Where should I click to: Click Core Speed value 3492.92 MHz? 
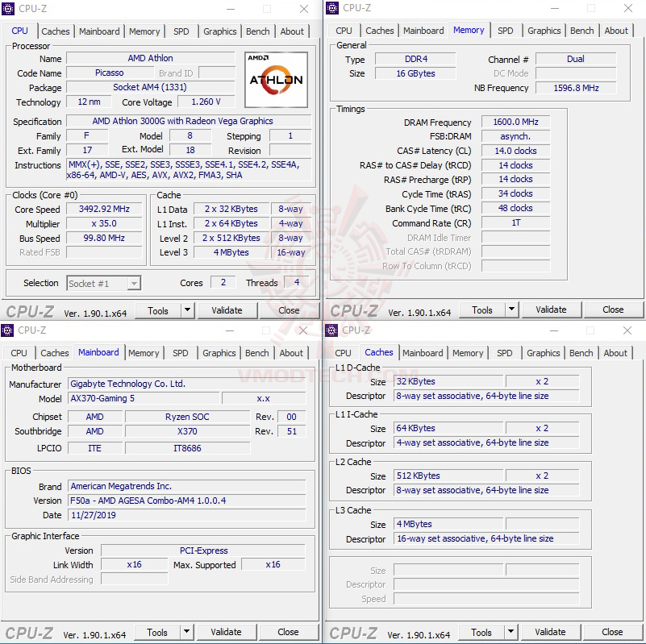(x=104, y=210)
